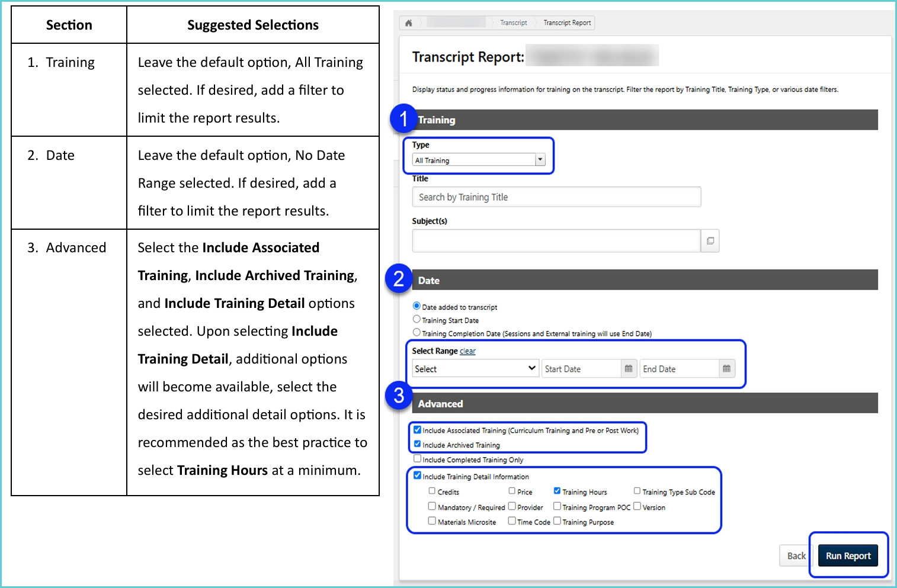Image resolution: width=897 pixels, height=588 pixels.
Task: Click the '3. Advanced' table cell
Action: point(69,362)
